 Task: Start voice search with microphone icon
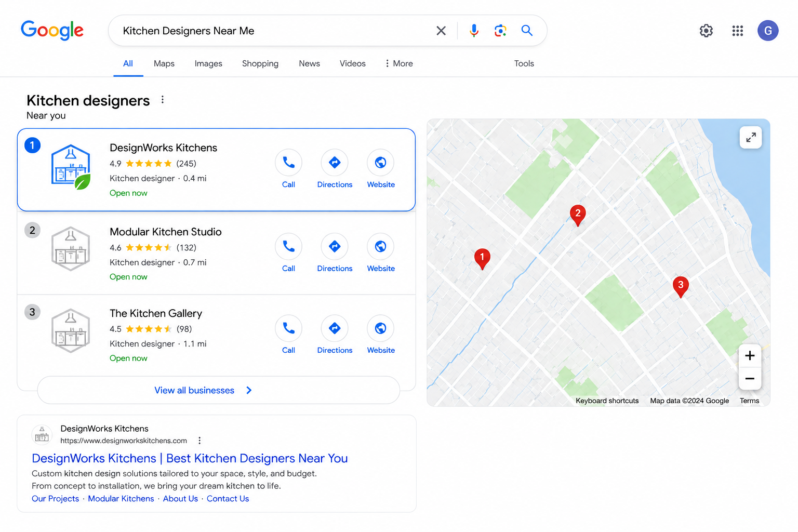click(474, 31)
